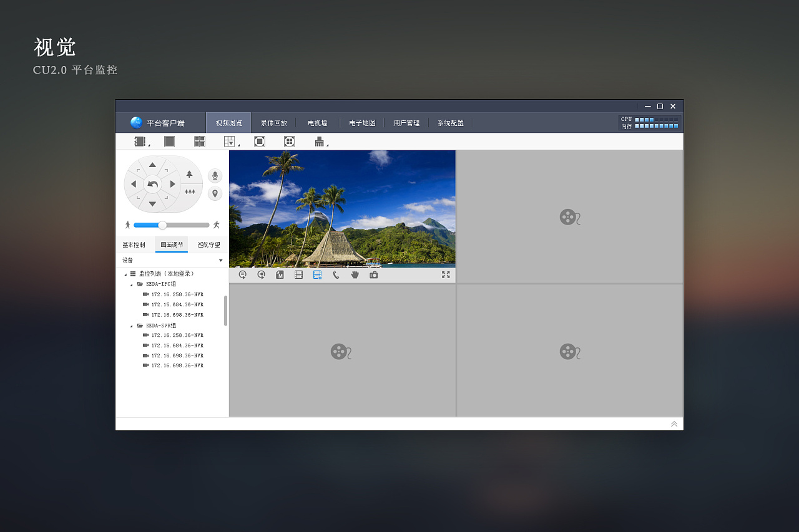The width and height of the screenshot is (799, 532).
Task: Tilt camera down with PTZ down arrow
Action: [152, 204]
